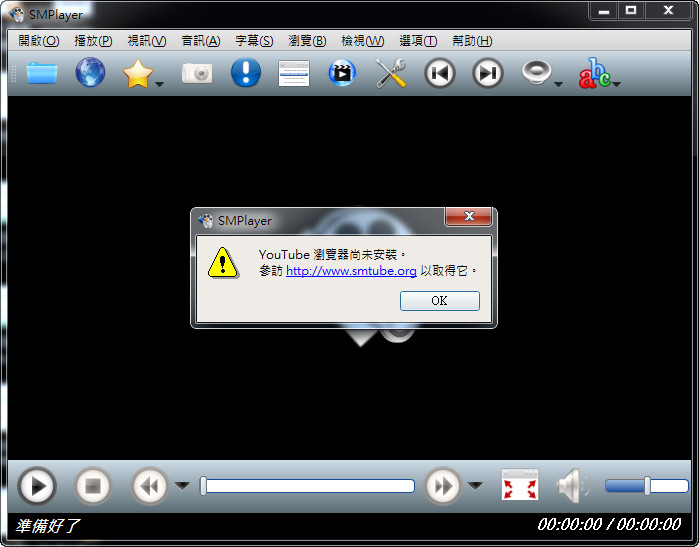Click the playback seek bar
Image resolution: width=699 pixels, height=547 pixels.
pyautogui.click(x=307, y=486)
